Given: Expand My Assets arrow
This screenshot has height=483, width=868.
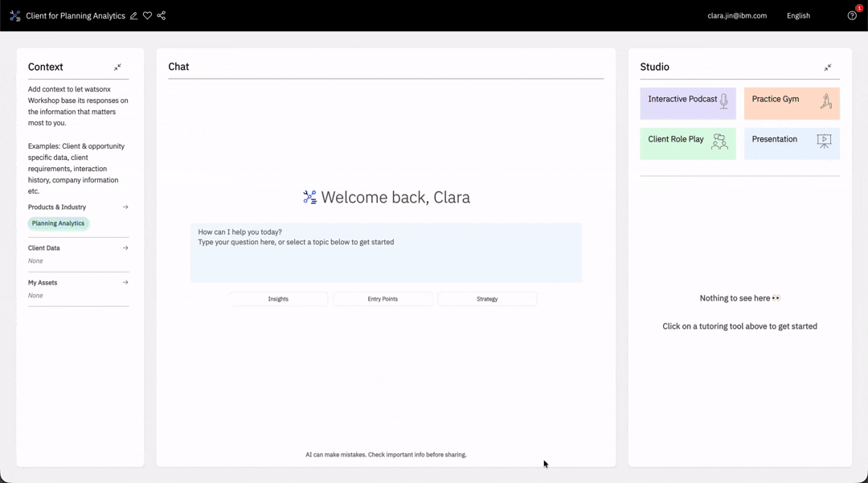Looking at the screenshot, I should 125,282.
